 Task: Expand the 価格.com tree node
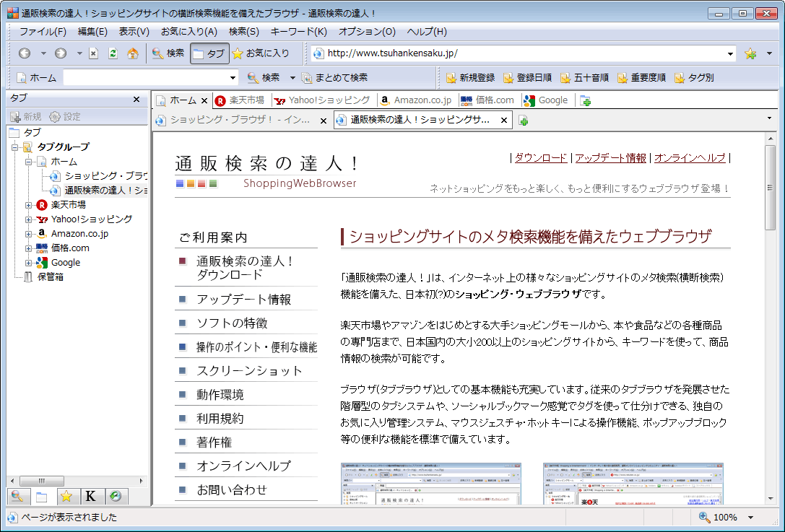[29, 249]
